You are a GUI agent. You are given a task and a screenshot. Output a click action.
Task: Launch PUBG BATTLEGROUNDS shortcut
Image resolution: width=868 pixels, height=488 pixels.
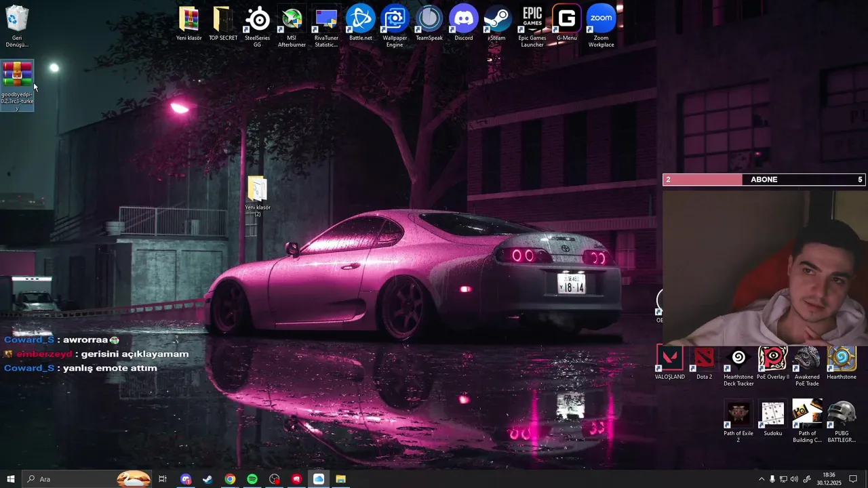point(842,422)
